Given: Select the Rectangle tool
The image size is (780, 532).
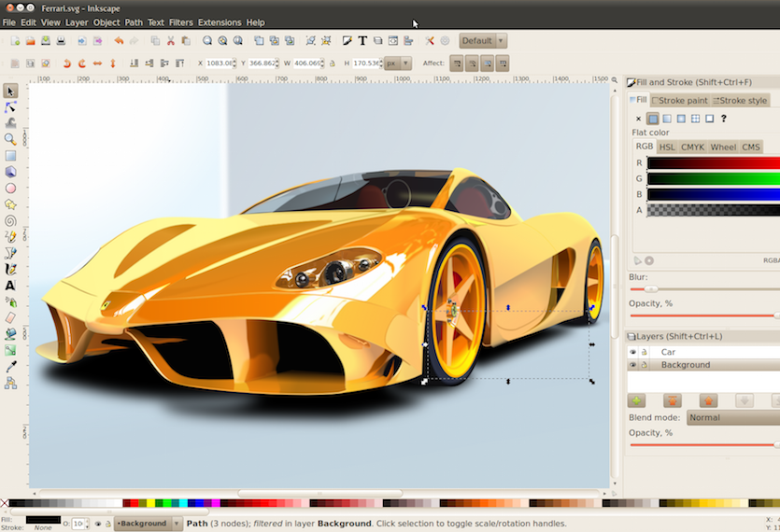Looking at the screenshot, I should coord(10,156).
